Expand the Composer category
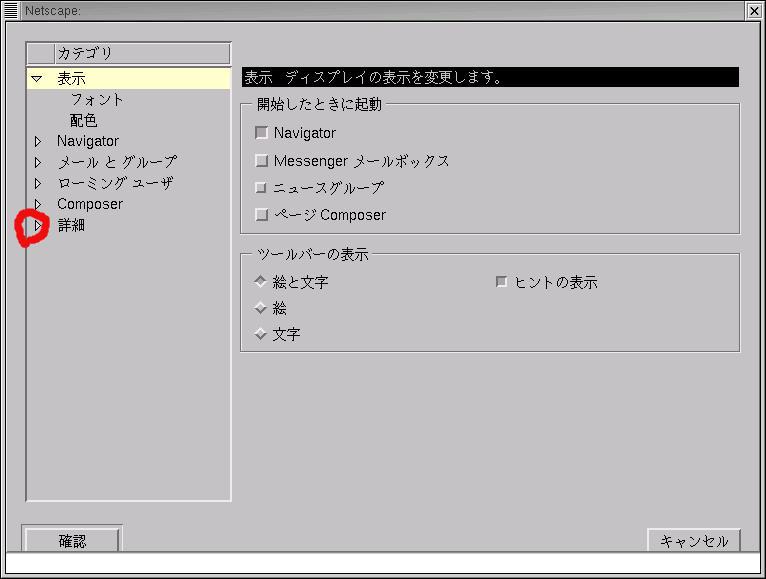The image size is (766, 579). tap(38, 204)
